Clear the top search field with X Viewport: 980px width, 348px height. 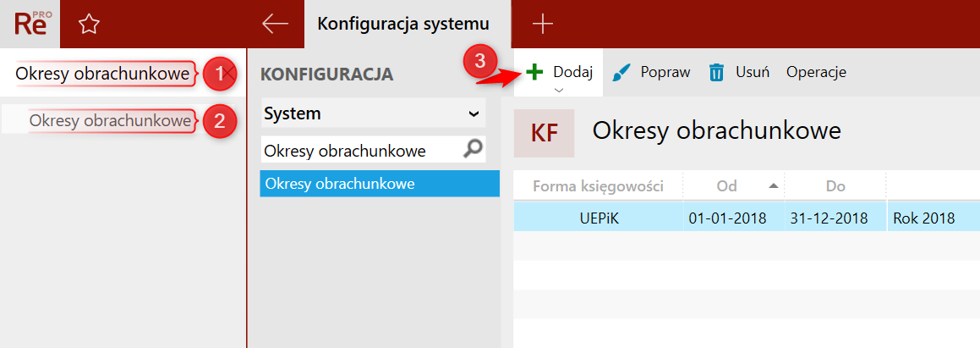[x=229, y=73]
